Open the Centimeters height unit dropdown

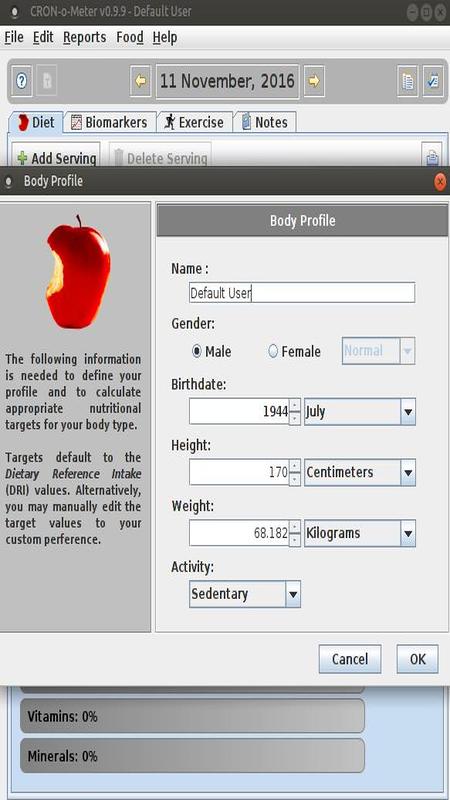360,472
